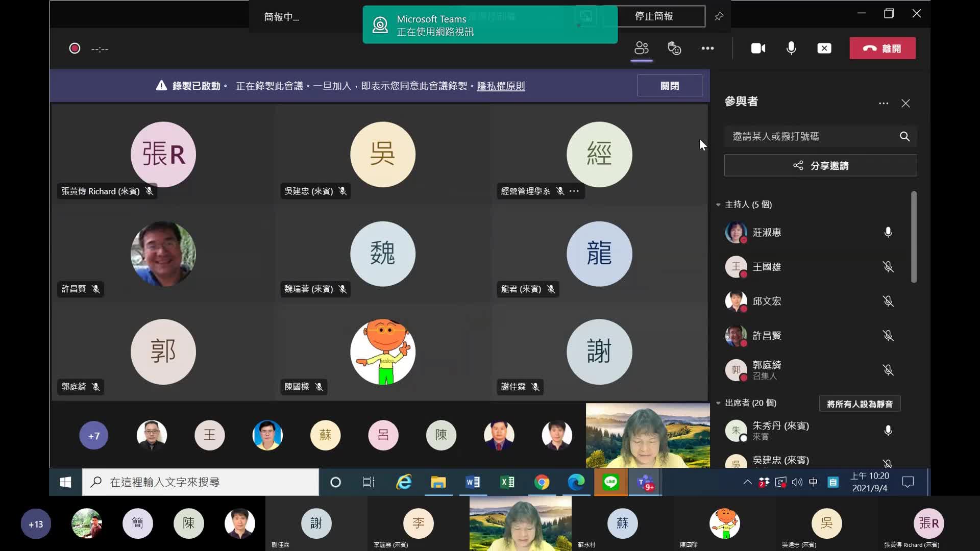Toggle muted mic icon next to 王國雄
Viewport: 980px width, 551px height.
point(888,267)
